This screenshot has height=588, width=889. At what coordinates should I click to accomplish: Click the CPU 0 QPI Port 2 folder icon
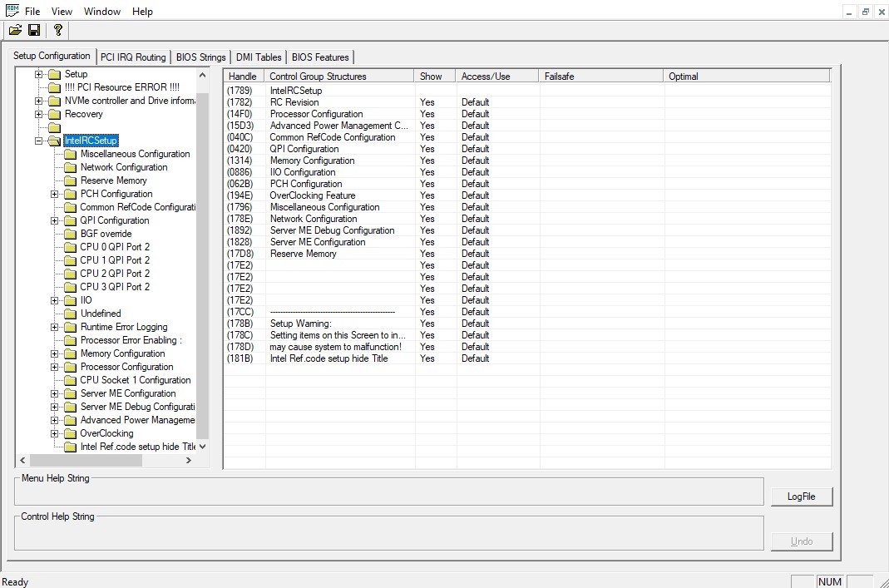pos(71,247)
